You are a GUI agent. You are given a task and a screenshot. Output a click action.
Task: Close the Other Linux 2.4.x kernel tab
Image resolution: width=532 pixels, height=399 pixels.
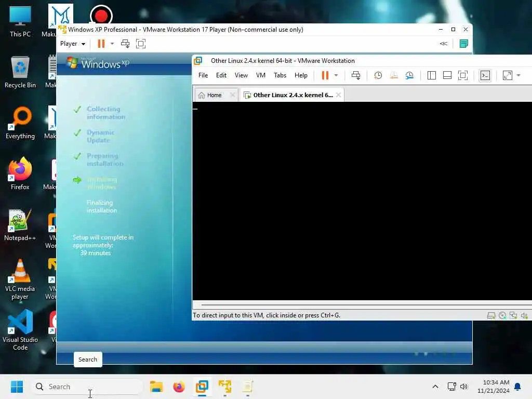tap(338, 95)
